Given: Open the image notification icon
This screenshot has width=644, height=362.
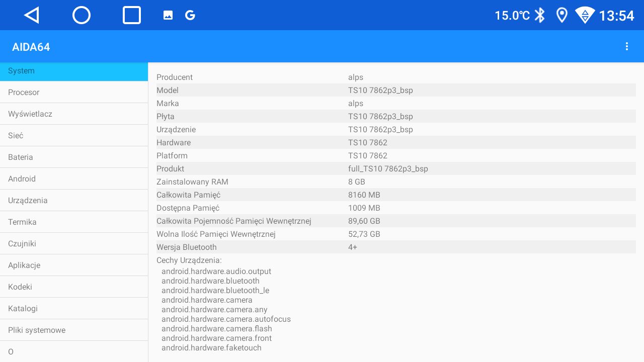Looking at the screenshot, I should pos(168,15).
